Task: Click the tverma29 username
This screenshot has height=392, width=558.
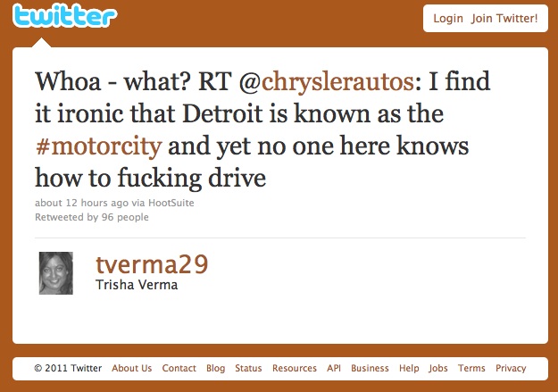Action: [x=152, y=265]
